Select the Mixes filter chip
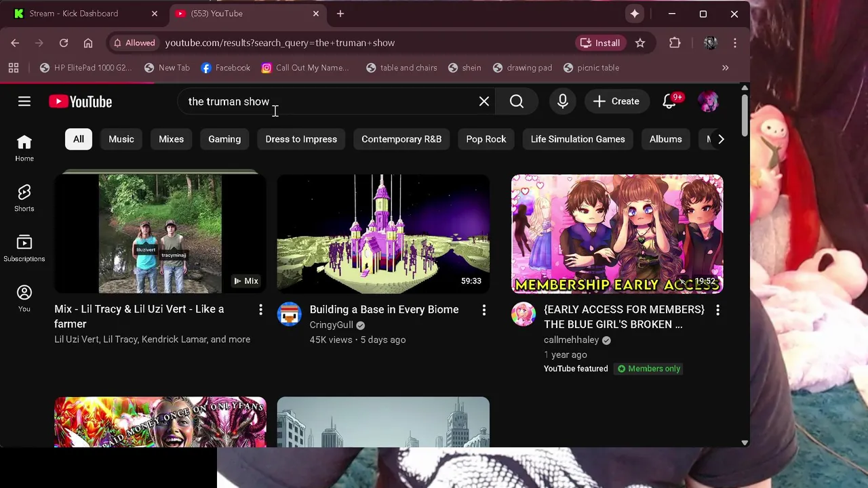Image resolution: width=868 pixels, height=488 pixels. pos(171,139)
